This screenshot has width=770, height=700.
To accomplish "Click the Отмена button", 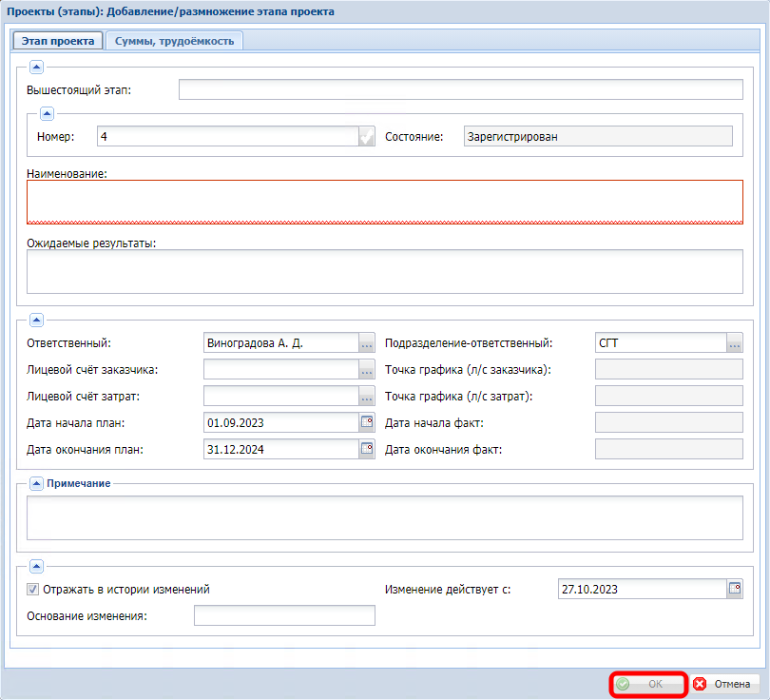I will [x=722, y=684].
